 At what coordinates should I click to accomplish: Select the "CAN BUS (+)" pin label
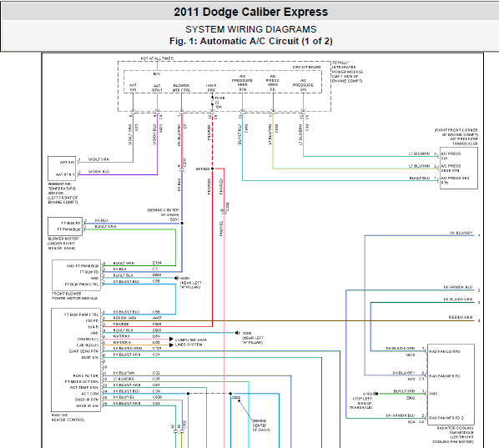point(88,345)
